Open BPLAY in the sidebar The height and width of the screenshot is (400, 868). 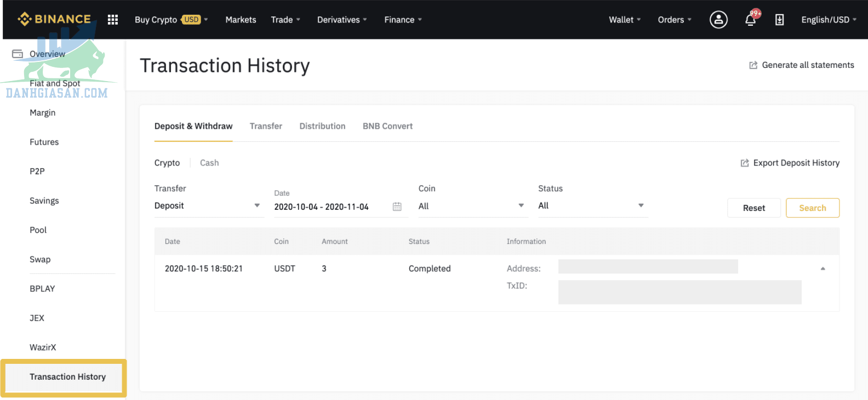coord(42,289)
